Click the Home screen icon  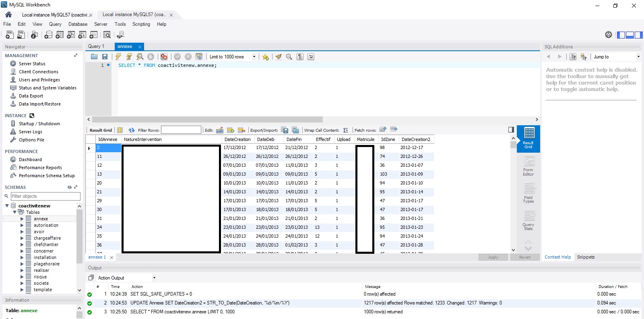pos(8,14)
